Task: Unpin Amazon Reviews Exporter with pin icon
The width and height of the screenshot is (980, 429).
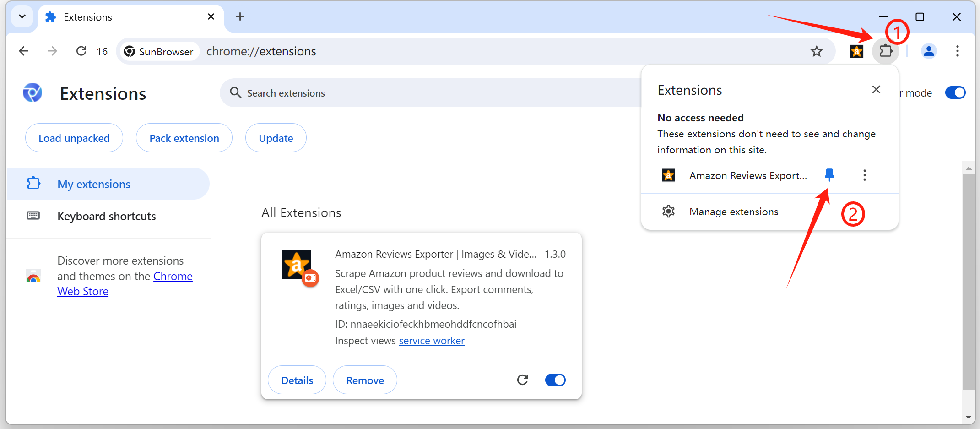Action: tap(829, 175)
